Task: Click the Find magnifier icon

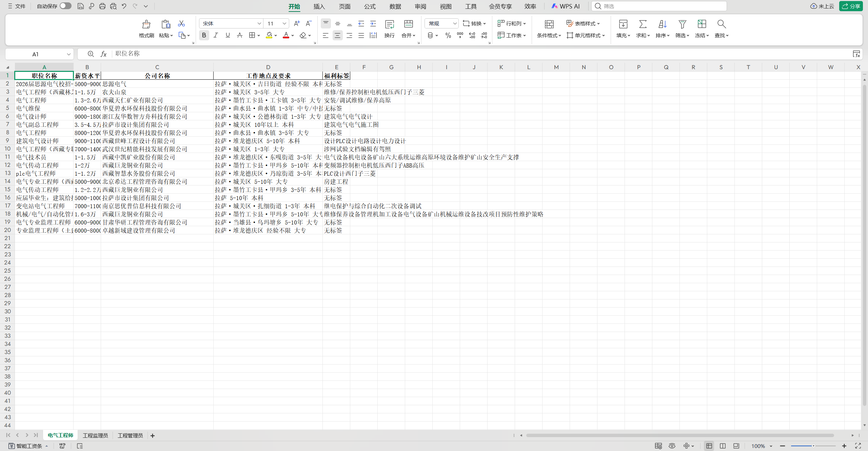Action: (721, 24)
